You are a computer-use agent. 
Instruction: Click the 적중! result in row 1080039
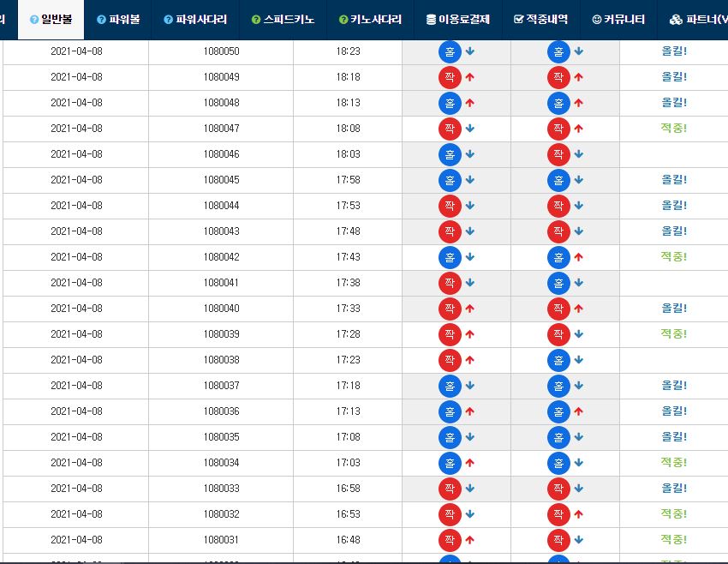point(674,334)
